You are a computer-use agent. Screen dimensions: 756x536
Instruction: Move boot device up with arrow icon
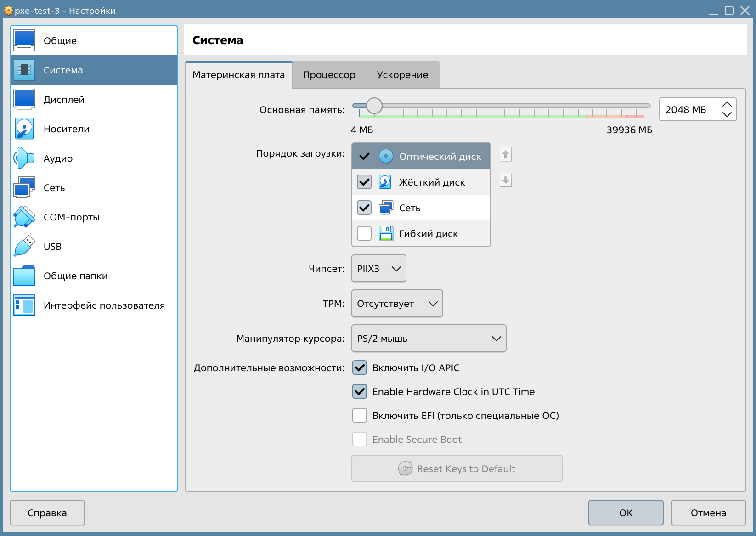(x=506, y=154)
